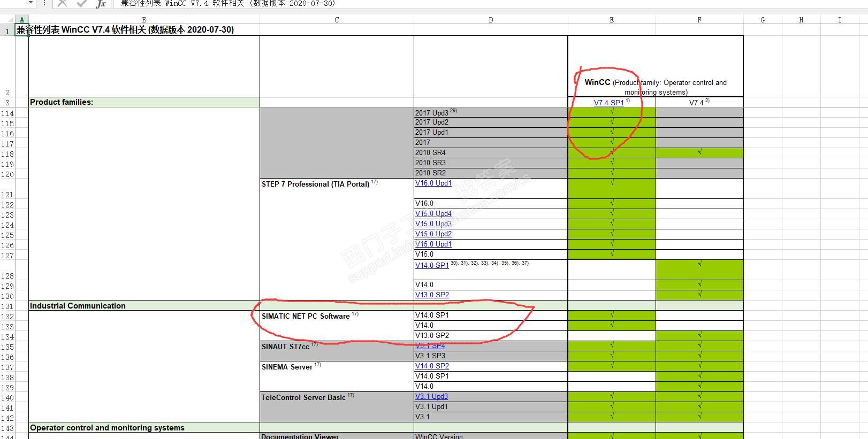Image resolution: width=868 pixels, height=439 pixels.
Task: Select column I header
Action: click(840, 20)
